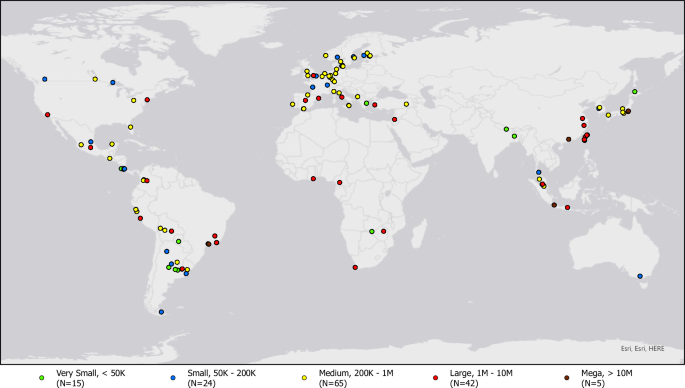Click the brown Mega dot in southeastern Brazil

[208, 244]
